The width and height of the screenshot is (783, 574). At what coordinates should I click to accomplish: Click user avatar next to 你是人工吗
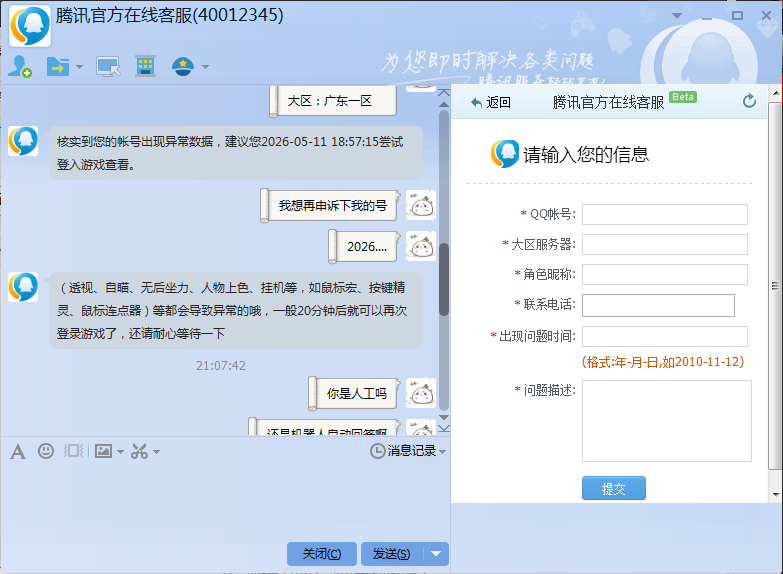point(421,393)
